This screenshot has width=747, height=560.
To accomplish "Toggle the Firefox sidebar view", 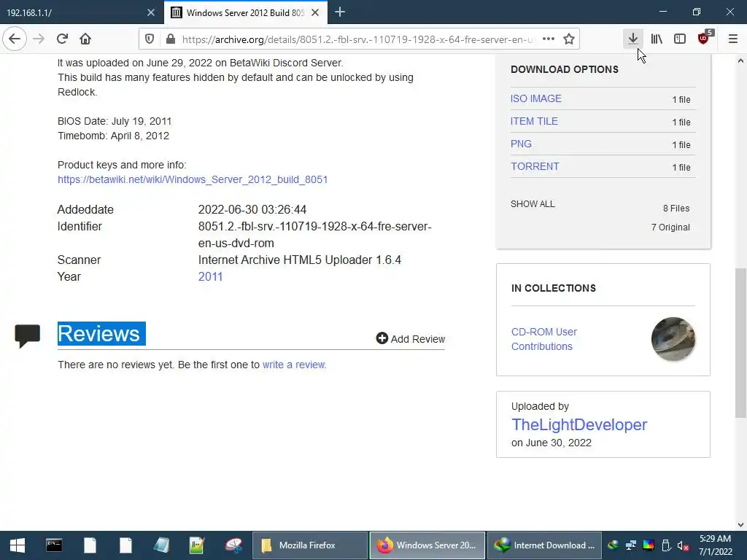I will point(680,39).
